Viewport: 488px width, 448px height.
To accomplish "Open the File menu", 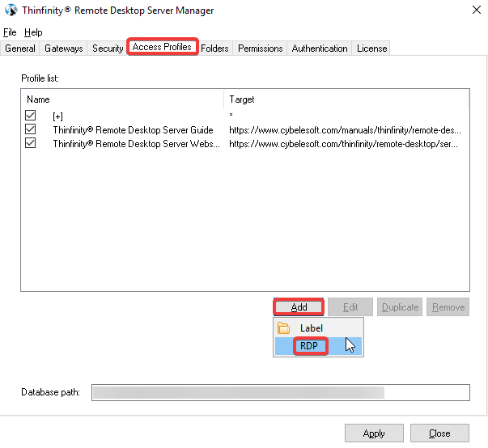I will click(10, 32).
